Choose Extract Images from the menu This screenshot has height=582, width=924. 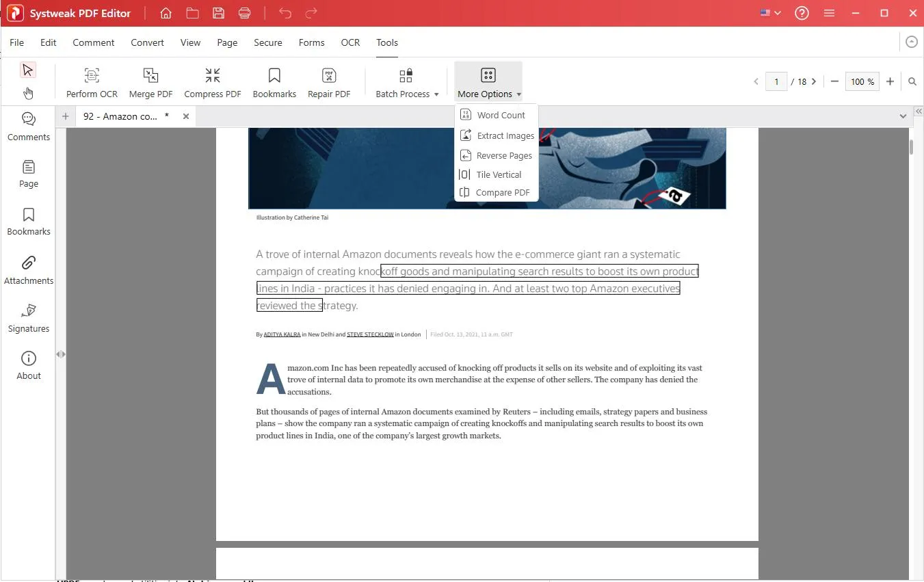click(x=497, y=135)
